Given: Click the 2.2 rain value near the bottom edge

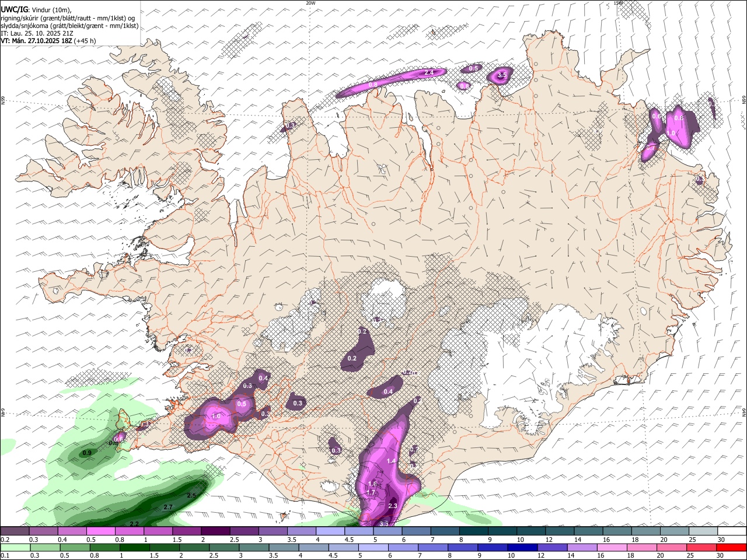Looking at the screenshot, I should 134,524.
